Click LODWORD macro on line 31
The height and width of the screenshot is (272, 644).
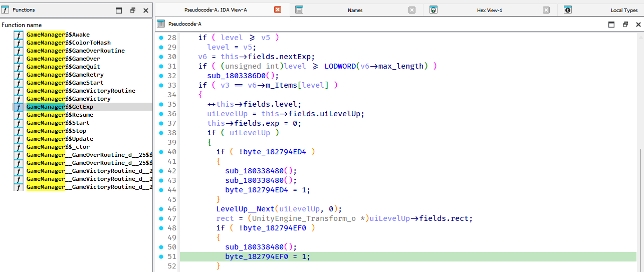point(340,66)
